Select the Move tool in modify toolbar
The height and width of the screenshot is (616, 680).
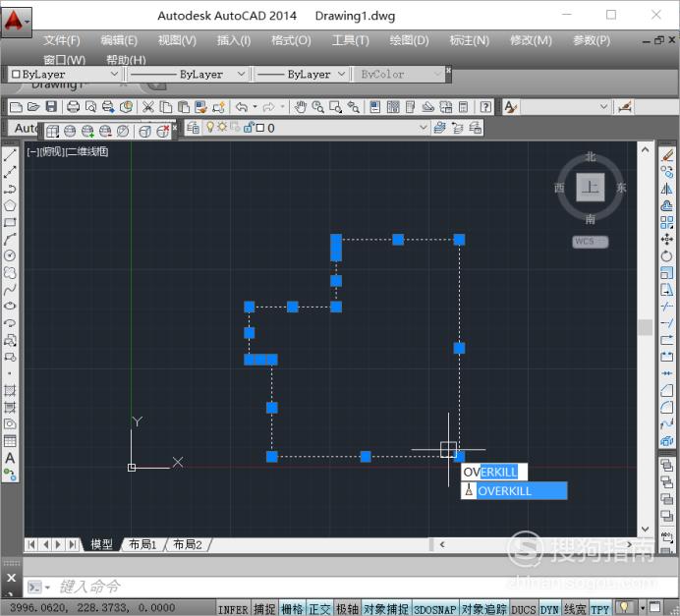[x=667, y=240]
